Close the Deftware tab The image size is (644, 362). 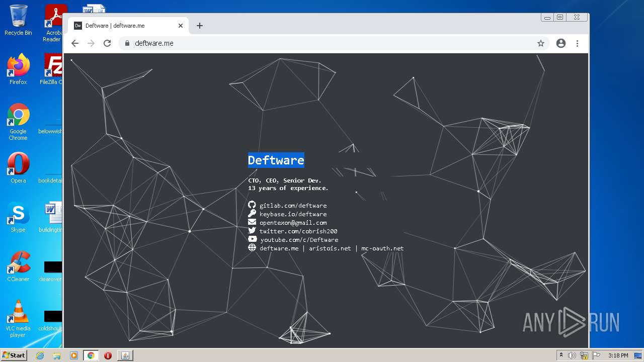pos(181,26)
